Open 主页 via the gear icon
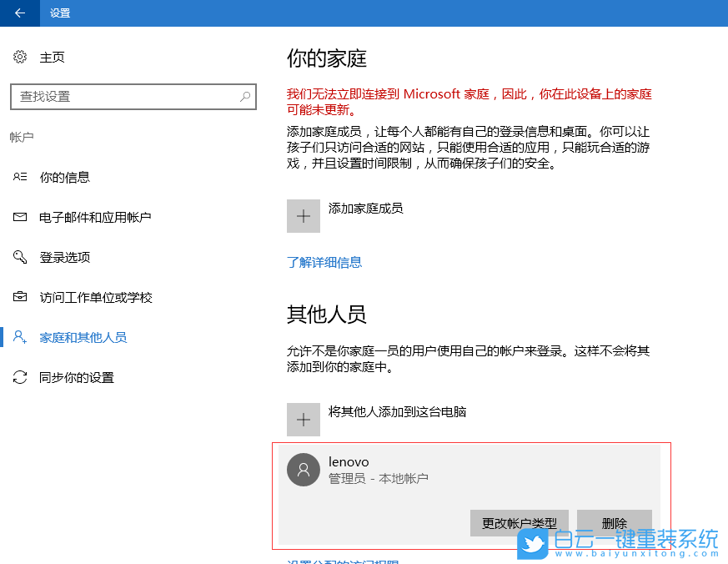 coord(20,56)
